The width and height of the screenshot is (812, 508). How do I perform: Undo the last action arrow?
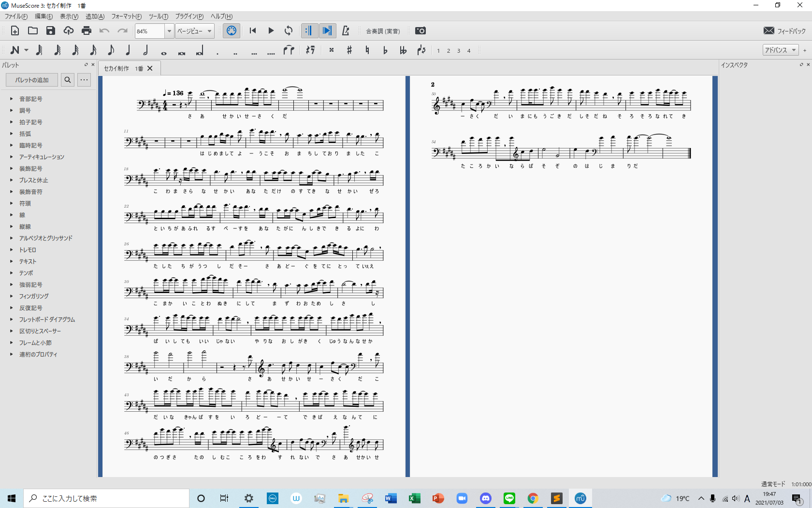[104, 31]
